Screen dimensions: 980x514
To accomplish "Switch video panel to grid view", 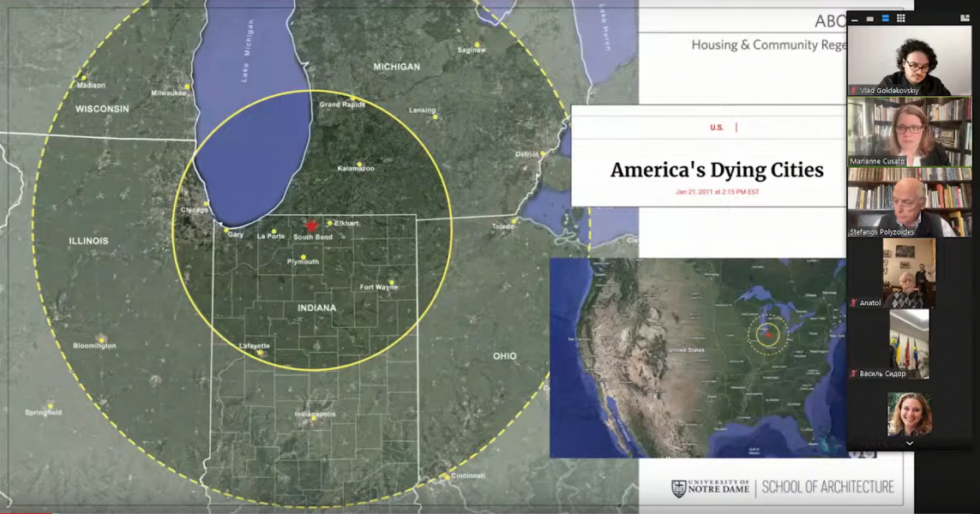I will [900, 18].
